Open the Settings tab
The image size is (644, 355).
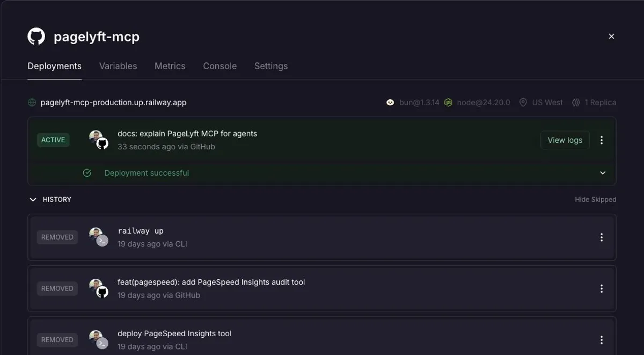coord(271,66)
